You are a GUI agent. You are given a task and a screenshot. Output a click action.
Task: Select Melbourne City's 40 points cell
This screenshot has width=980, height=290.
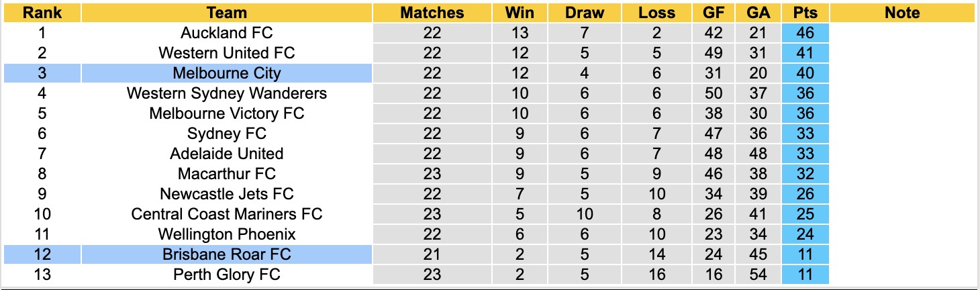805,73
